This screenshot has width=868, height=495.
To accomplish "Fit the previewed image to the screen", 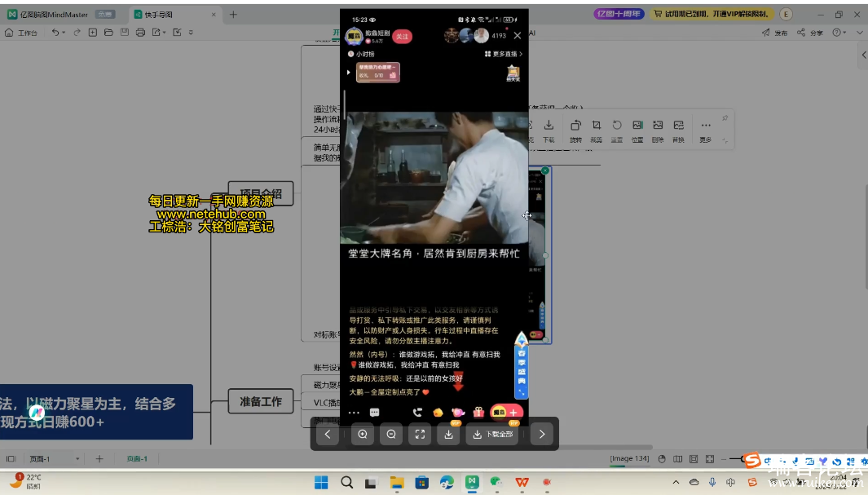I will click(x=421, y=435).
